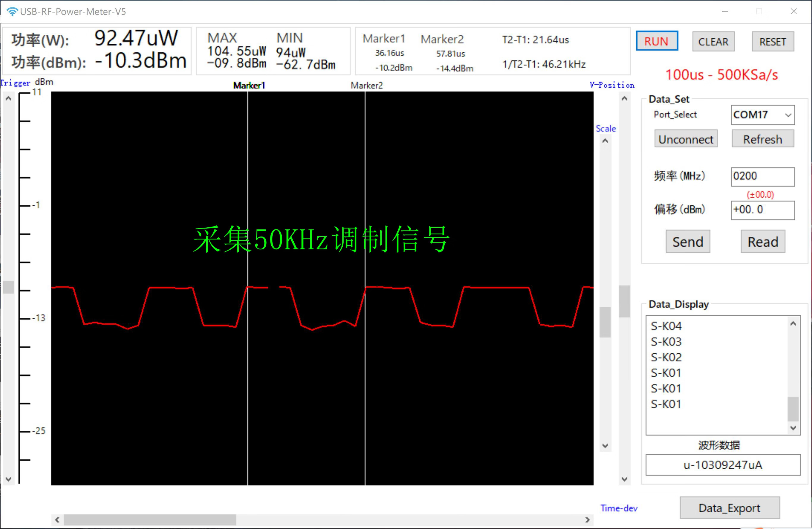Image resolution: width=812 pixels, height=529 pixels.
Task: Click Scale slider up arrow
Action: pyautogui.click(x=605, y=141)
